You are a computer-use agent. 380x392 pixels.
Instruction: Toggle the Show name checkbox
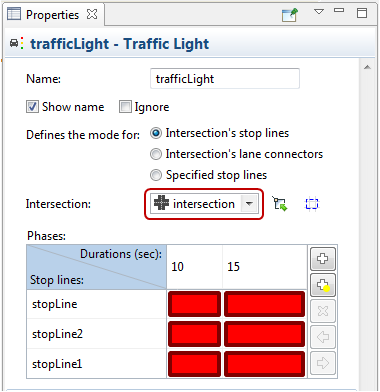32,107
